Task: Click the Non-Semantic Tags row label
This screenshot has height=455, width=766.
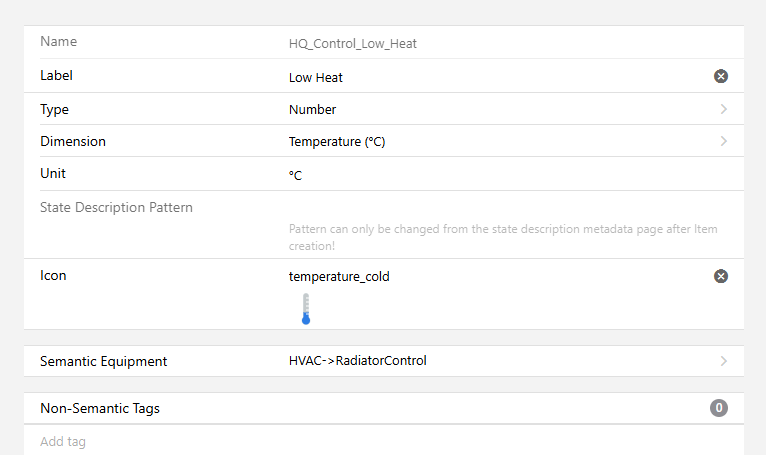Action: coord(100,408)
